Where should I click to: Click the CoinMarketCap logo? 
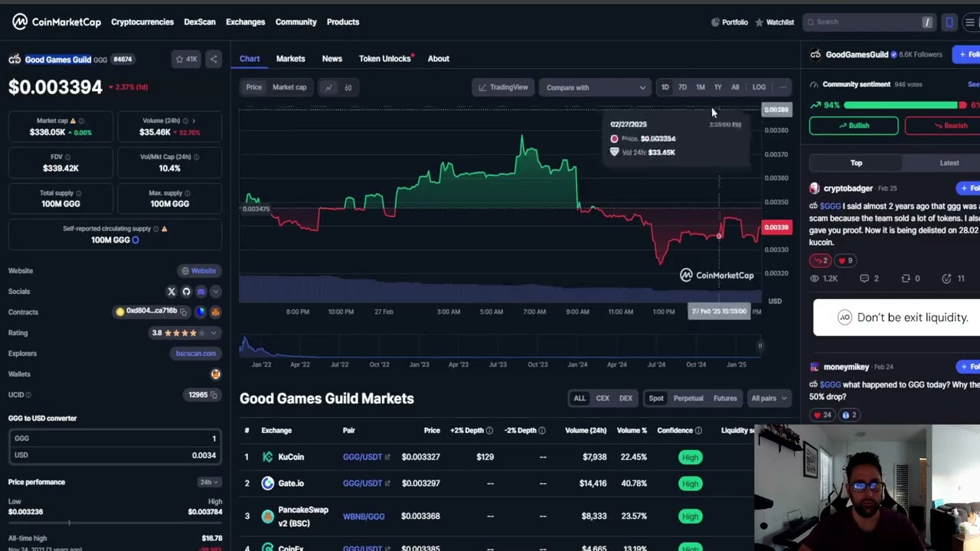coord(57,21)
